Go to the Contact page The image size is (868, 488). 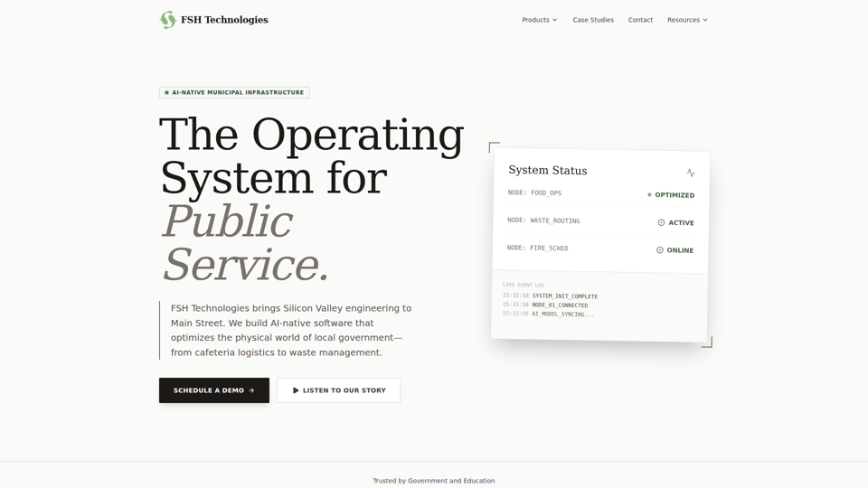click(x=640, y=20)
